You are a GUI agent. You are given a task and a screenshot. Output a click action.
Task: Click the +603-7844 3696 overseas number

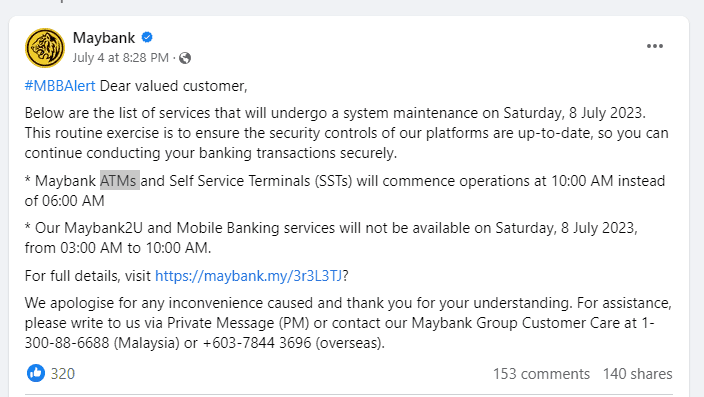click(257, 343)
